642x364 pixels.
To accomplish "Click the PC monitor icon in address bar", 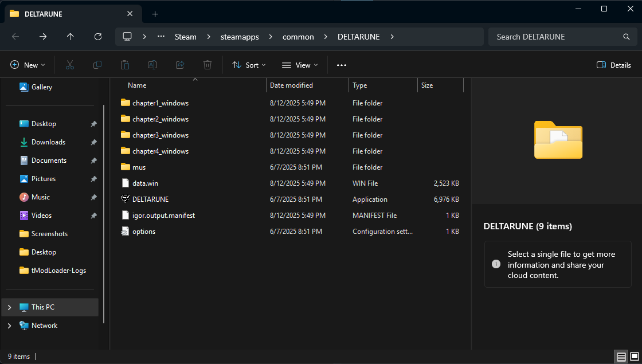I will click(127, 37).
